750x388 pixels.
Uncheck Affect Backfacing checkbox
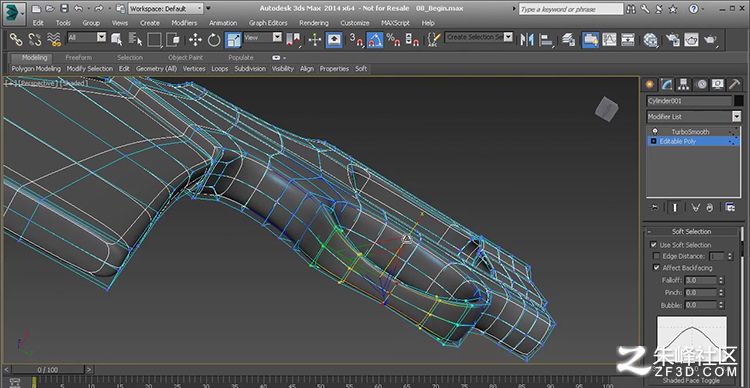656,268
